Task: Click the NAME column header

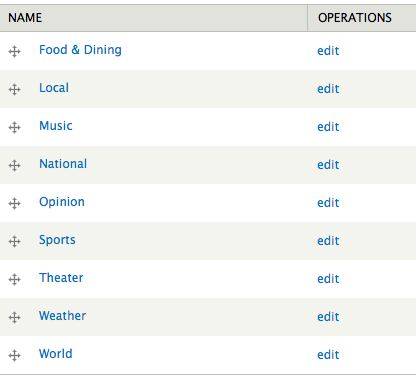Action: 25,18
